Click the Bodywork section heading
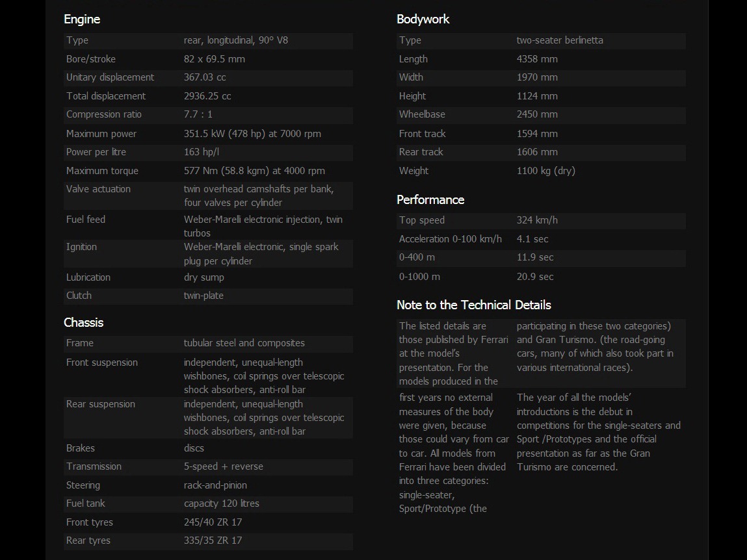747x560 pixels. point(423,19)
